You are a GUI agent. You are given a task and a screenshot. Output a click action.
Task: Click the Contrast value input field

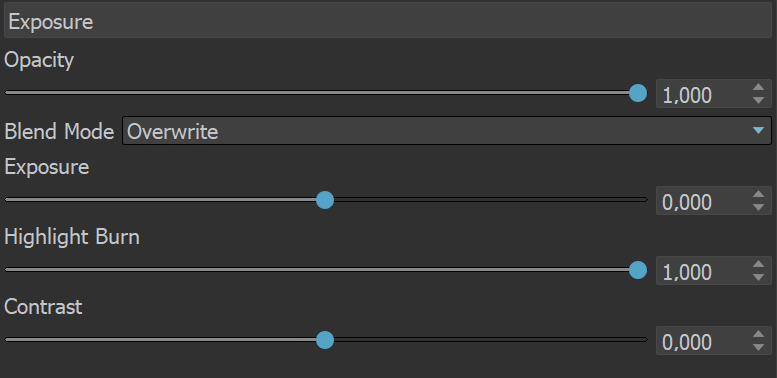point(704,340)
